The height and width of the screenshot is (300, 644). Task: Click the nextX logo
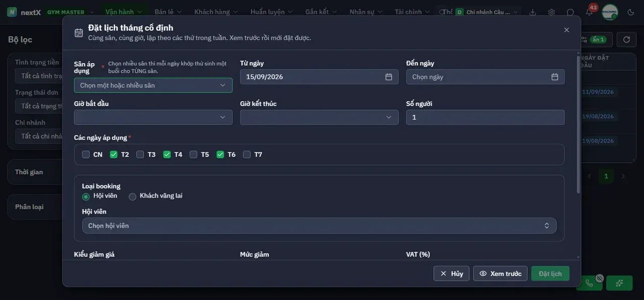pos(24,12)
